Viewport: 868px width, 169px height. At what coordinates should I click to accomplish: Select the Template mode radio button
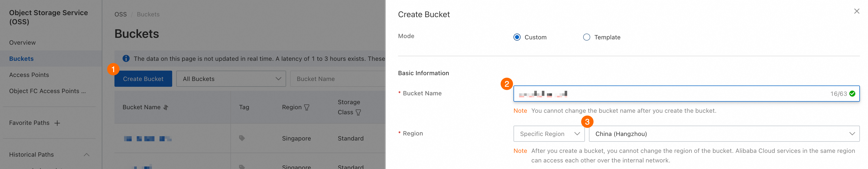pyautogui.click(x=587, y=37)
